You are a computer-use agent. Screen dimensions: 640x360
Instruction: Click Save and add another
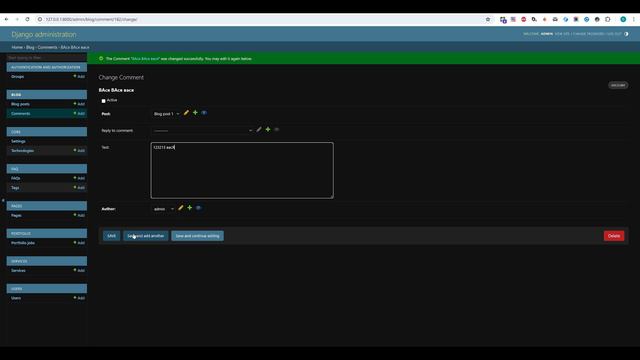[146, 236]
